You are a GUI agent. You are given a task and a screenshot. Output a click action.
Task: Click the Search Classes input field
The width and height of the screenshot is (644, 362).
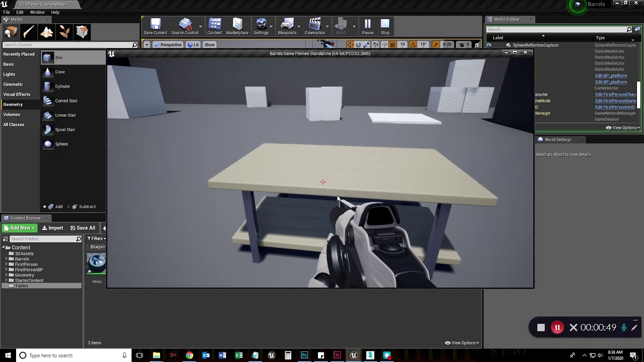click(70, 45)
